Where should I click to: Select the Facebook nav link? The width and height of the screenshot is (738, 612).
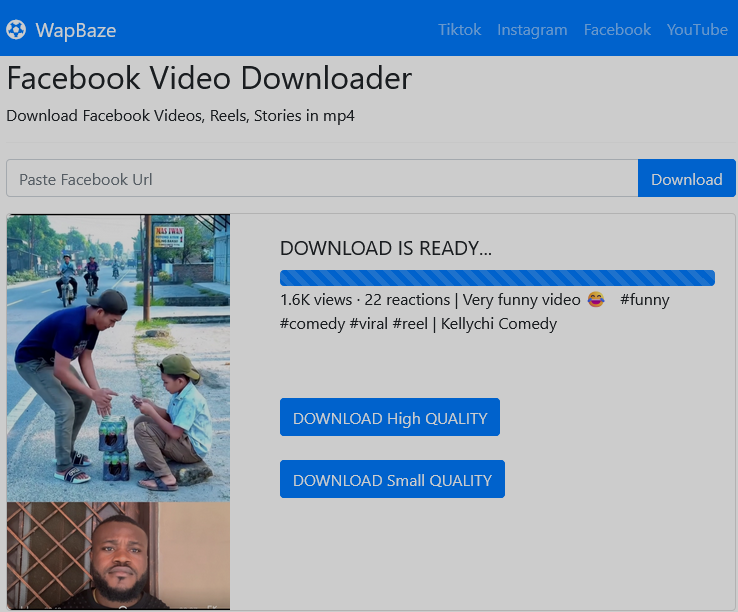click(617, 30)
